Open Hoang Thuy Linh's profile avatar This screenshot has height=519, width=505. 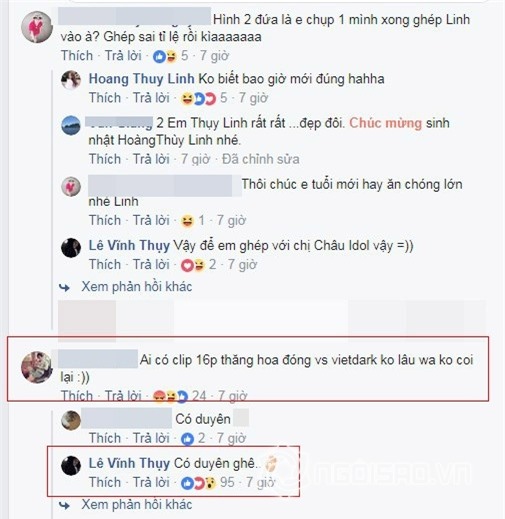point(71,80)
